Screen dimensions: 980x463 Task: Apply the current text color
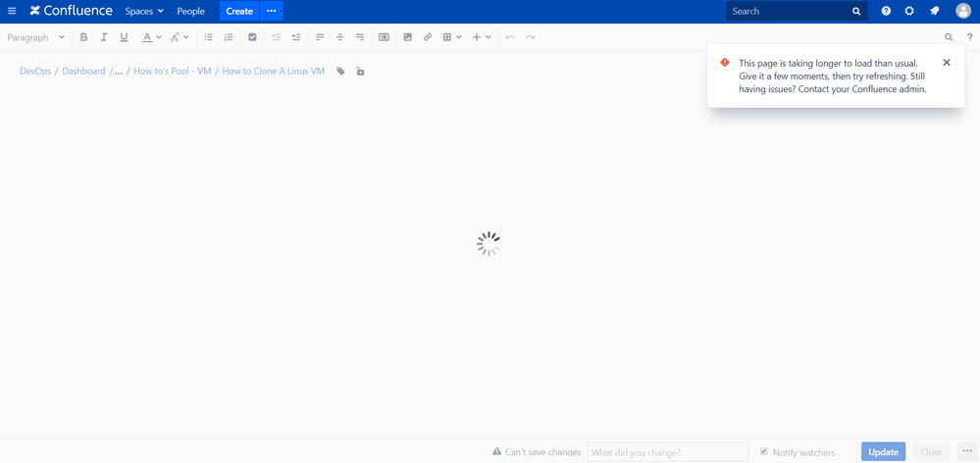coord(147,37)
